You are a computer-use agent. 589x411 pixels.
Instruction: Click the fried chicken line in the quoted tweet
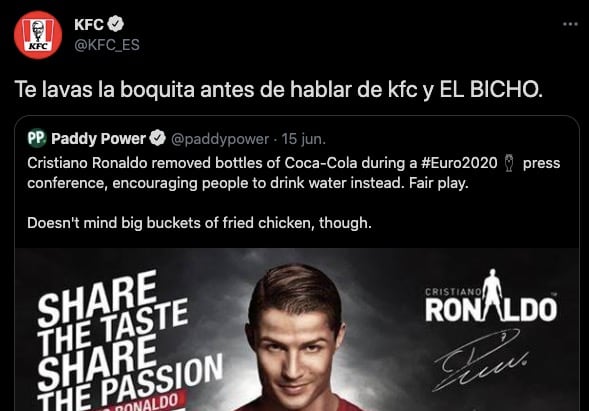point(199,223)
